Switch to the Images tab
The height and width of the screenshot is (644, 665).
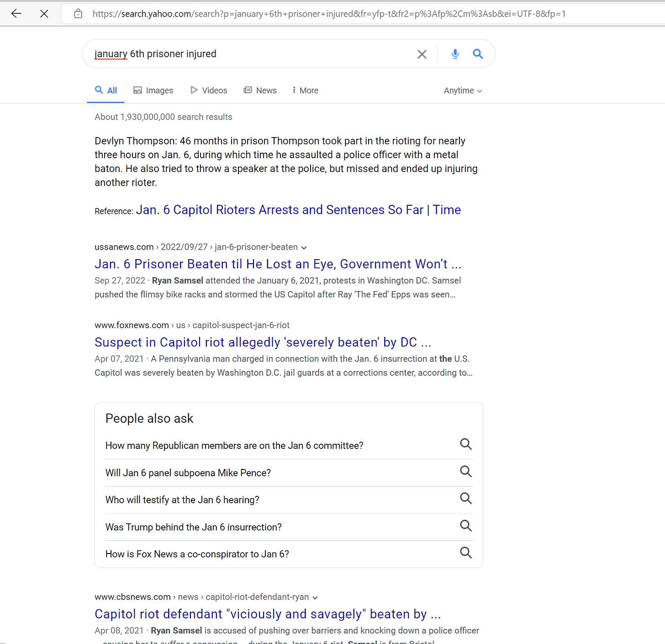[x=153, y=90]
